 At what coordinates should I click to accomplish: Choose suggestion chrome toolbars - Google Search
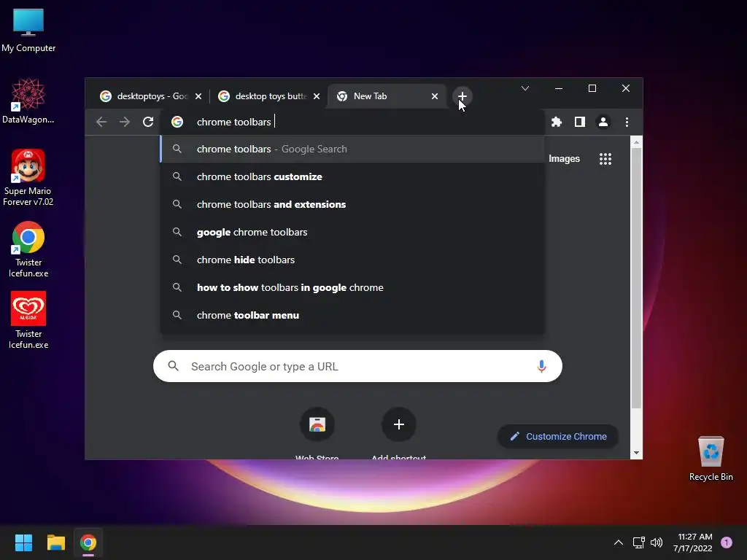(352, 149)
